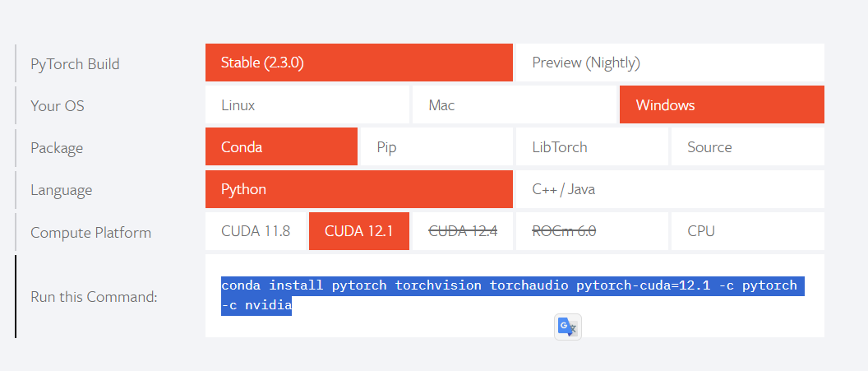Click the highlighted conda install command text
Viewport: 868px width, 371px height.
[512, 295]
